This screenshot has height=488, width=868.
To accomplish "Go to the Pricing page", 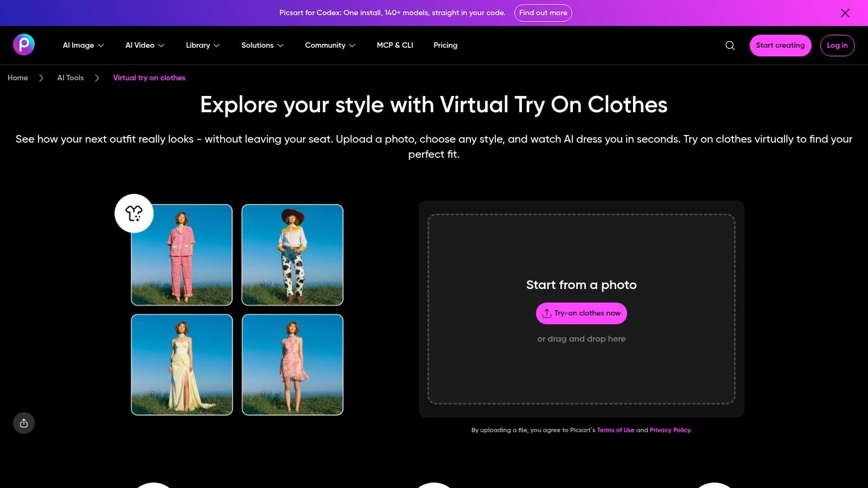I will tap(445, 45).
